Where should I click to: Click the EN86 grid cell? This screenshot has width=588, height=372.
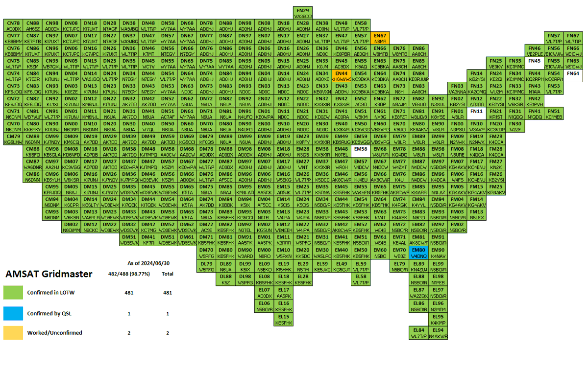(419, 51)
